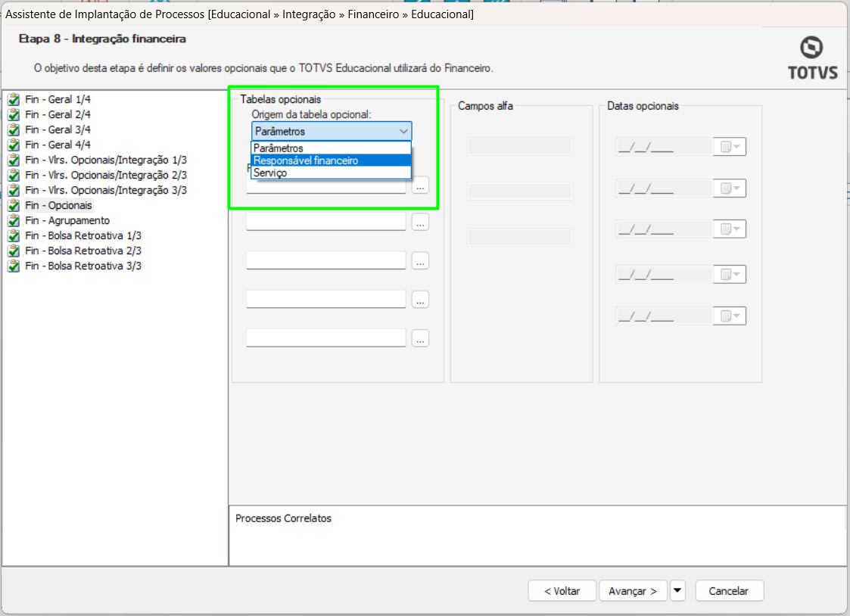850x616 pixels.
Task: Focus the third optional table input field
Action: click(325, 260)
